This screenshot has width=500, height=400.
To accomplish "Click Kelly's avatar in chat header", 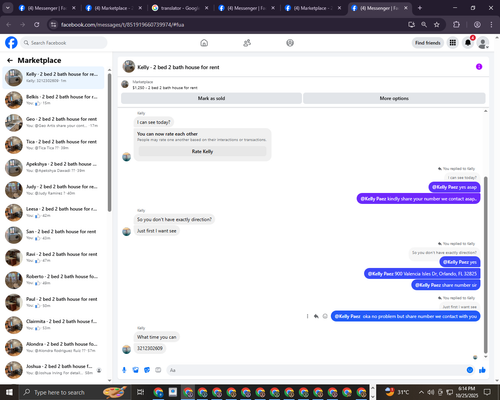I will coord(129,66).
